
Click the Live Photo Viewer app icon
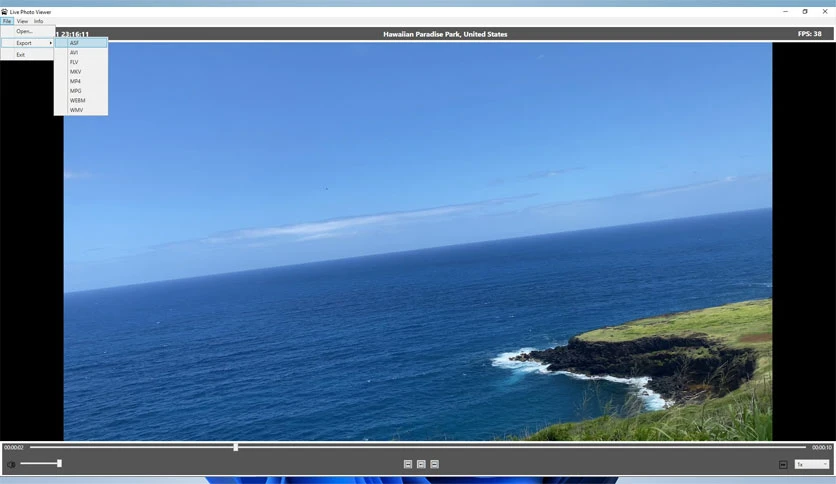[x=4, y=11]
